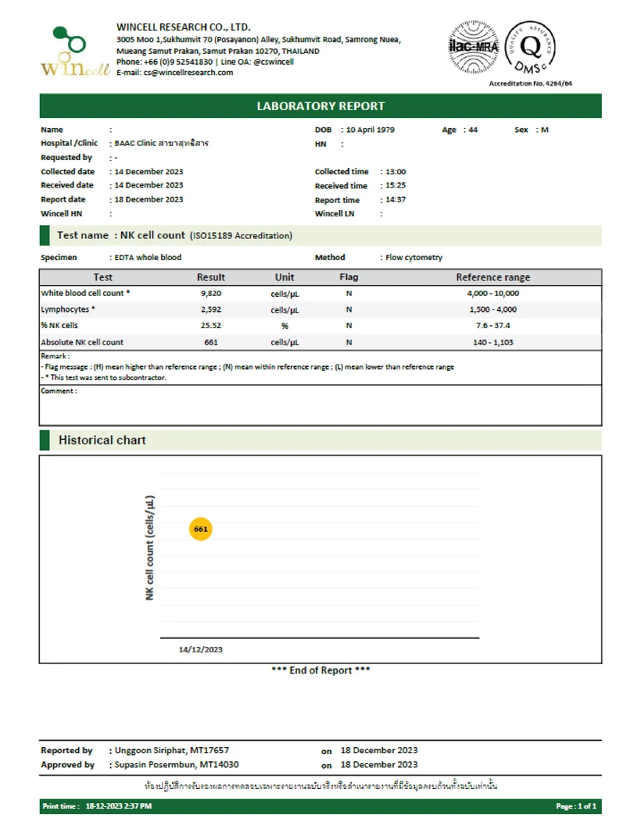Click the NK cell count y-axis label

(x=150, y=548)
